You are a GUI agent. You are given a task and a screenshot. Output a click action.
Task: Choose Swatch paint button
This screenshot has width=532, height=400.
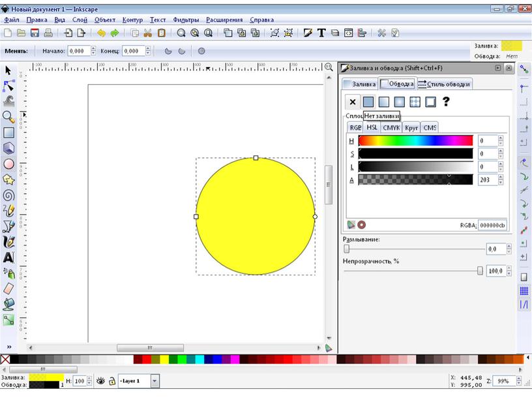click(430, 102)
